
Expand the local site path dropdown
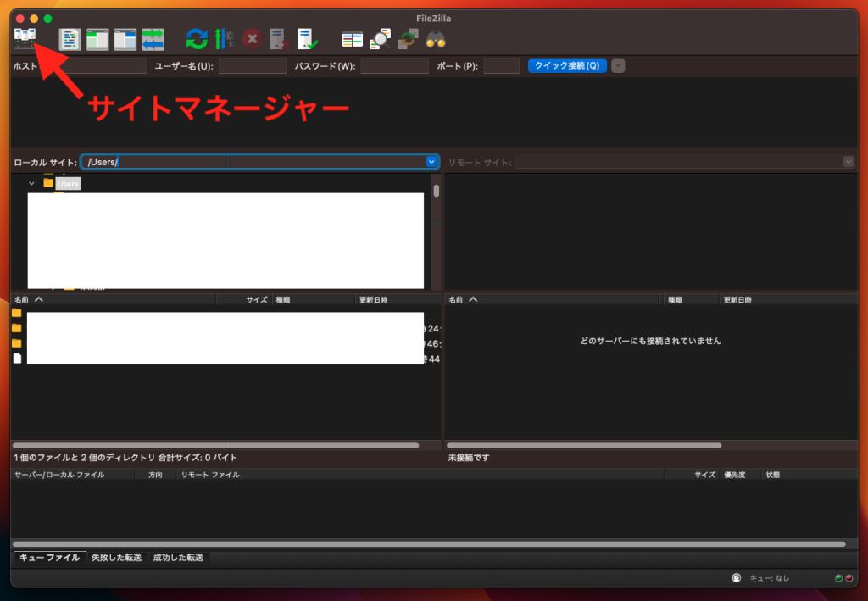[431, 162]
